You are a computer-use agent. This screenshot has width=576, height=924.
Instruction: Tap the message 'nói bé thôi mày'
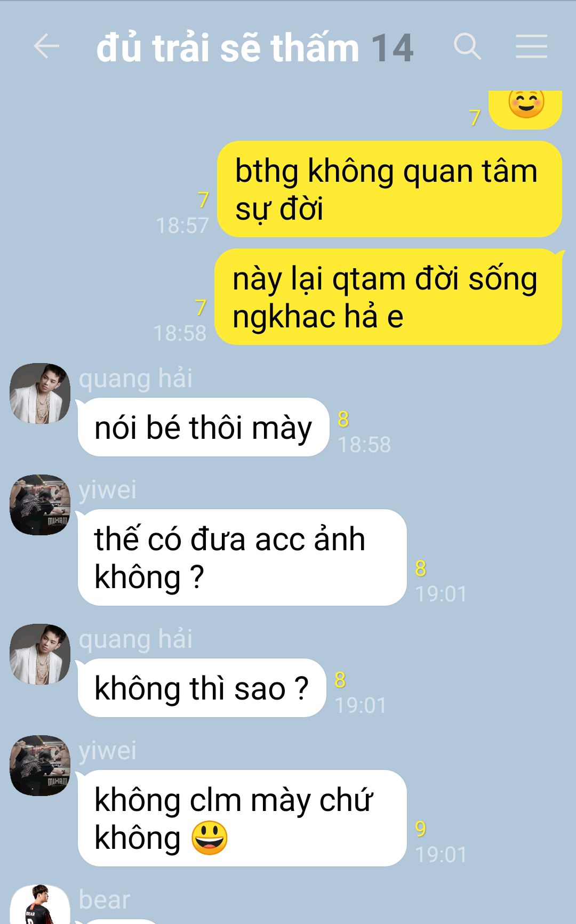[203, 427]
